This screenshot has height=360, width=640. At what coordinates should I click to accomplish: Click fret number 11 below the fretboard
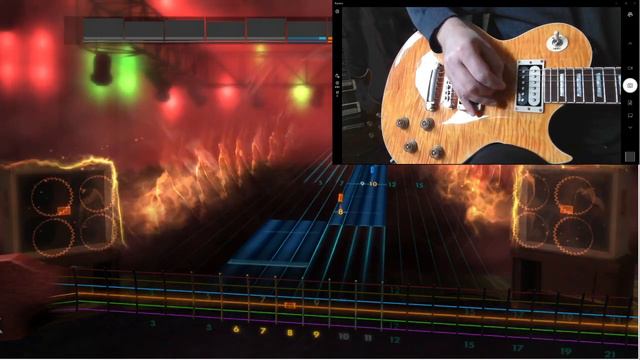click(x=368, y=338)
